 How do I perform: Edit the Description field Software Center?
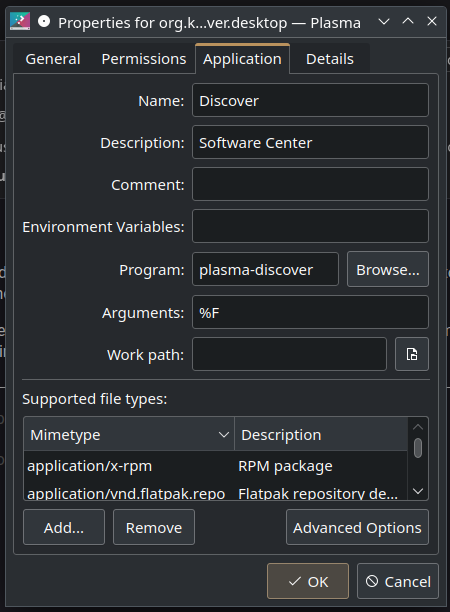(x=310, y=142)
